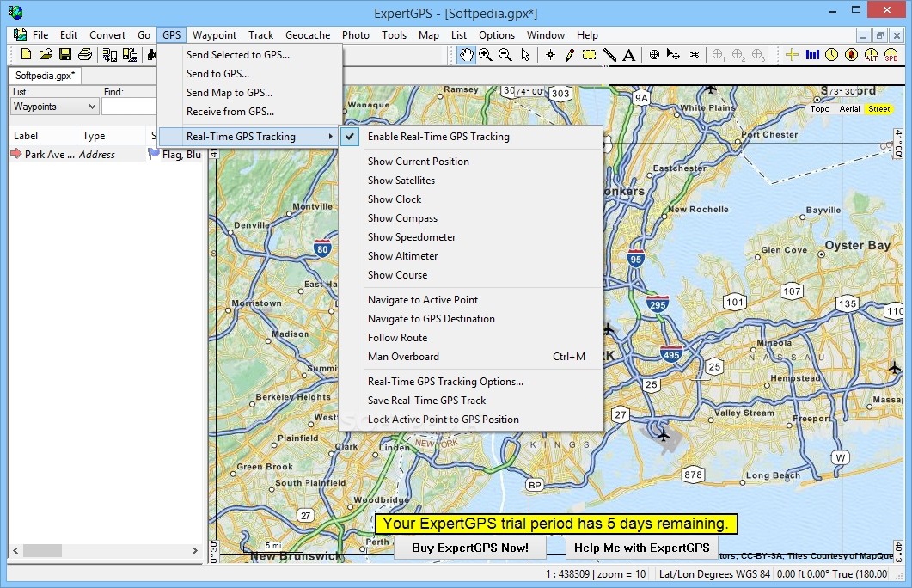Switch to the Softpedia.gpx tab

coord(46,76)
